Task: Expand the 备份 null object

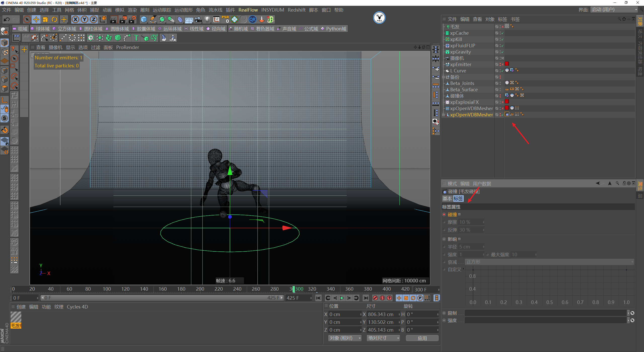Action: 444,77
